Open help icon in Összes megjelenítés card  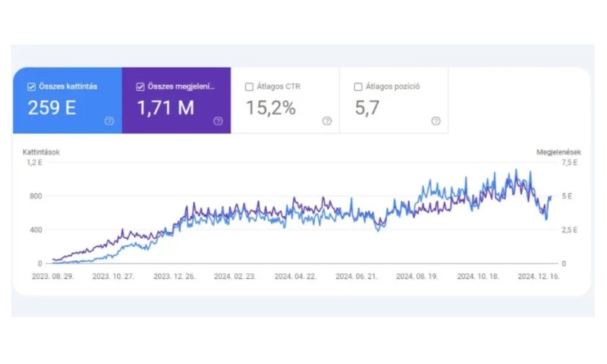(x=218, y=121)
